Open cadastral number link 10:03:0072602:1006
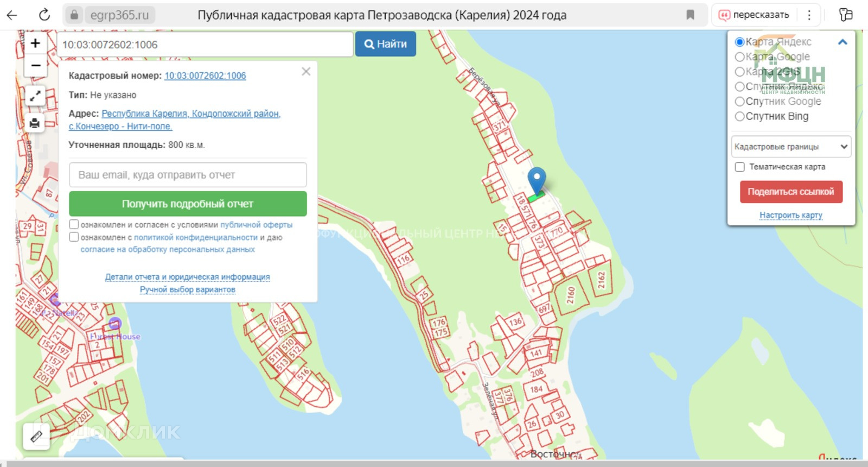The width and height of the screenshot is (868, 467). (205, 75)
